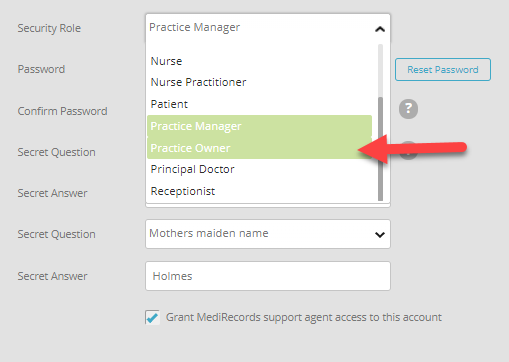Click the Security Role combo box field

tap(268, 28)
